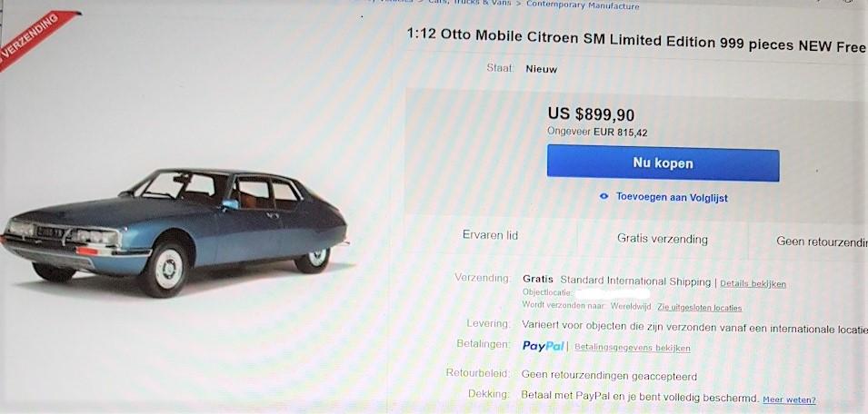Viewport: 868px width, 414px height.
Task: Click the Ongeveer EUR 815,42 conversion text
Action: click(597, 133)
